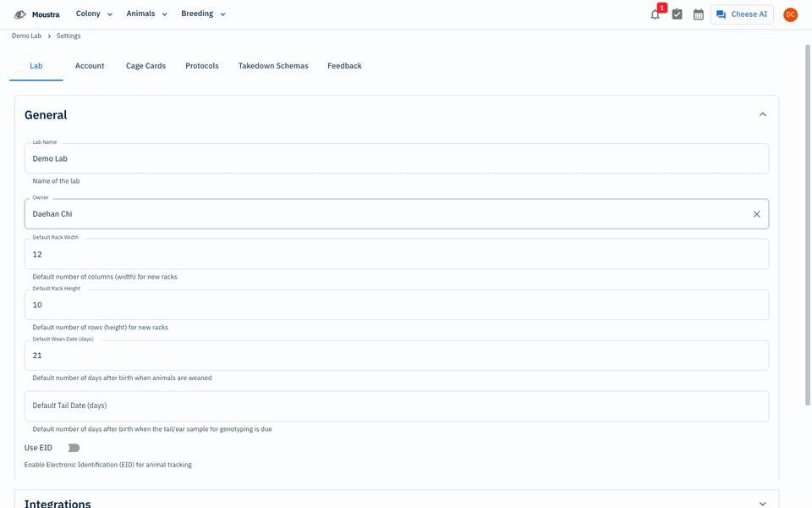Image resolution: width=812 pixels, height=508 pixels.
Task: Click 'Default number of rows (height)' helper text
Action: [101, 328]
